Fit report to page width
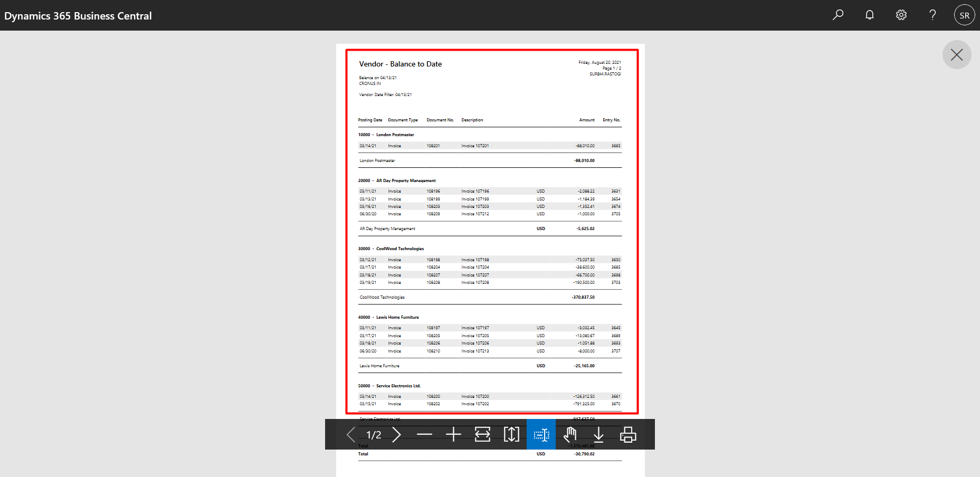The image size is (980, 477). [482, 434]
